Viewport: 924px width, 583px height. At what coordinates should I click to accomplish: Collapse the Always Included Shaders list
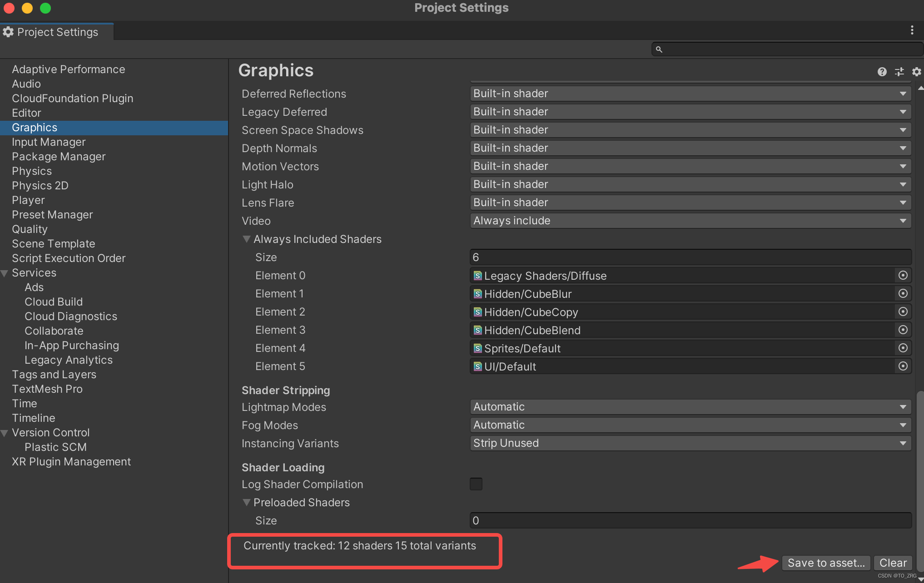tap(247, 239)
